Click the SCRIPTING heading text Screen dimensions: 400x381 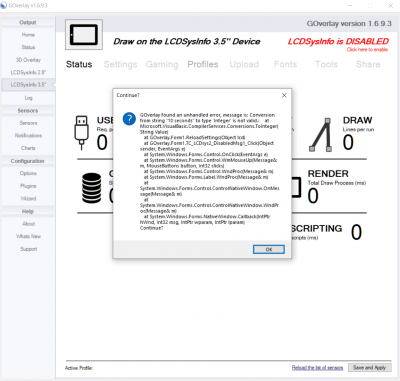pyautogui.click(x=316, y=228)
